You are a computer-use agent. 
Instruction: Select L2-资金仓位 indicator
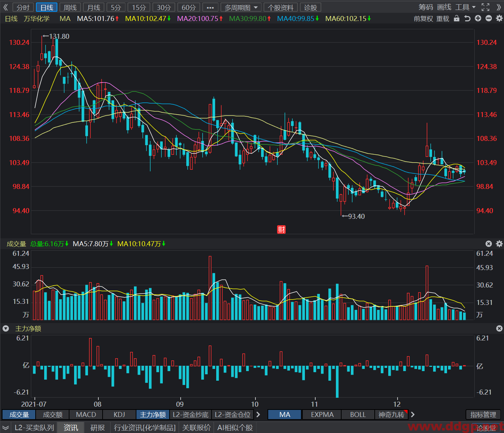[233, 414]
